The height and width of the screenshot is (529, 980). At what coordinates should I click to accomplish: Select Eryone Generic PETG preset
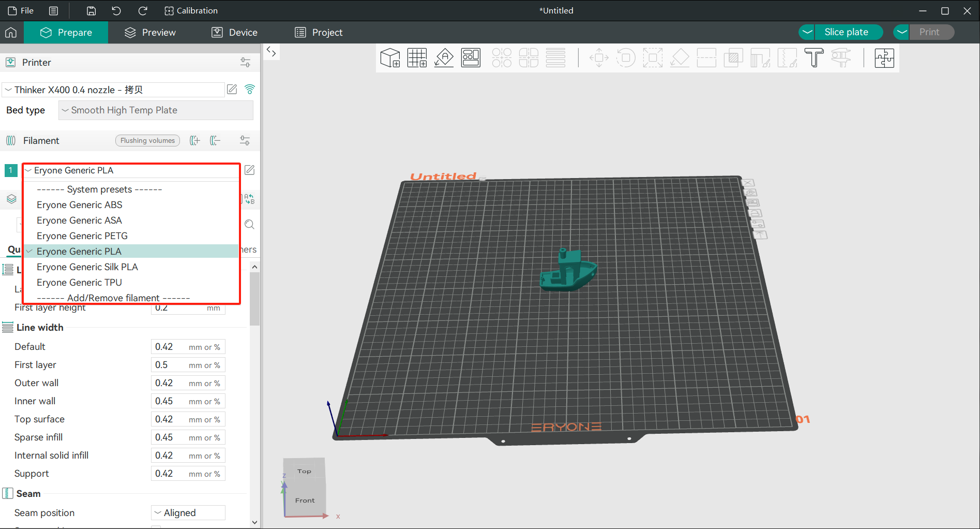pyautogui.click(x=131, y=236)
